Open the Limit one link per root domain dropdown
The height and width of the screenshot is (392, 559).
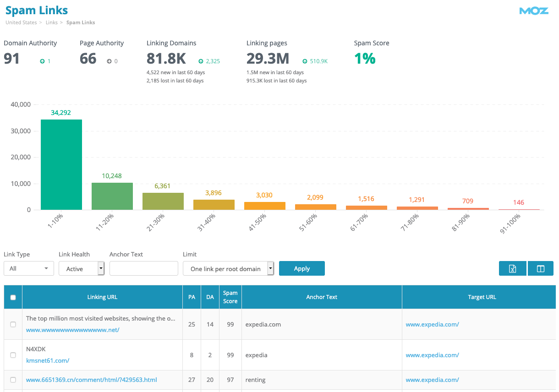click(228, 269)
